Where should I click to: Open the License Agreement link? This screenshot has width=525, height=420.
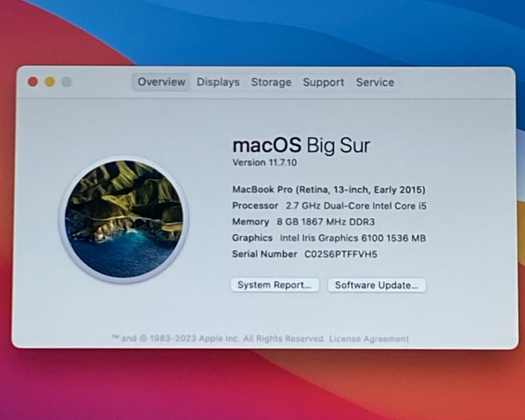(x=369, y=339)
